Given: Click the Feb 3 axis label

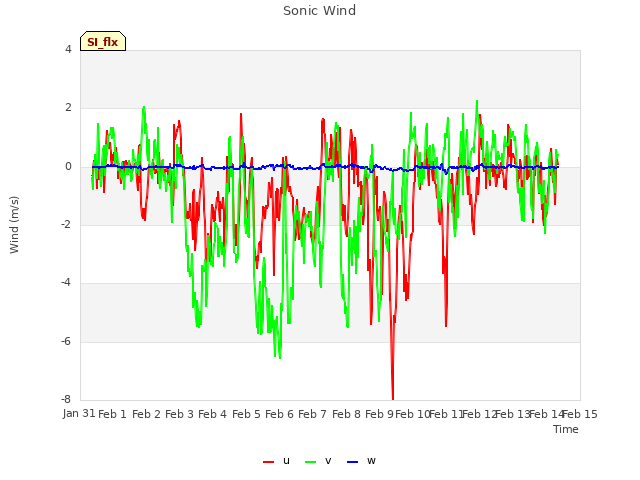Looking at the screenshot, I should point(179,414).
